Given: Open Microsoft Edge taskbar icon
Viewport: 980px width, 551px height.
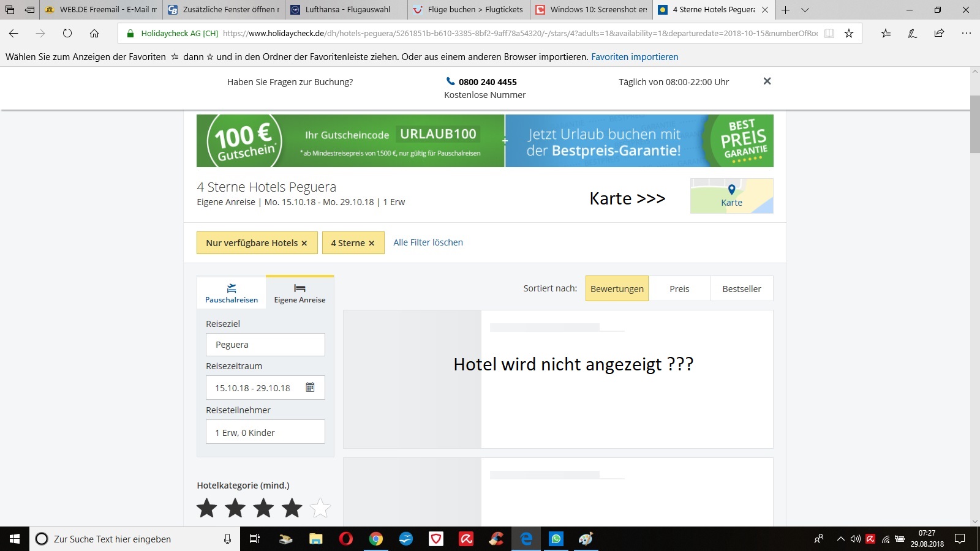Looking at the screenshot, I should [x=526, y=539].
